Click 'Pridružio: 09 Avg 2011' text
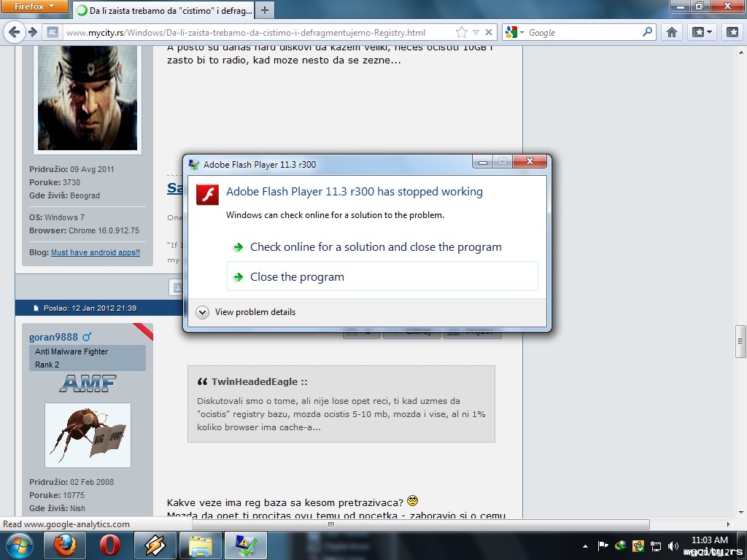 click(x=71, y=169)
